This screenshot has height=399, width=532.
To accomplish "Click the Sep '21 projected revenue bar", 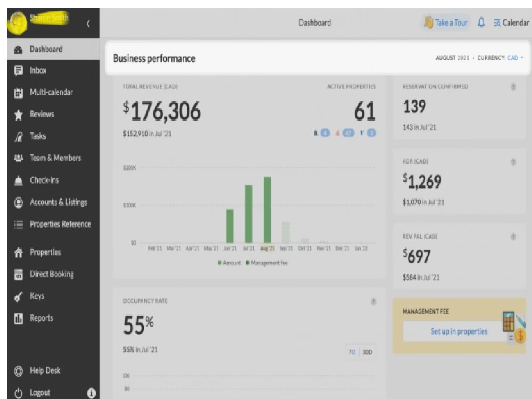I will [286, 233].
